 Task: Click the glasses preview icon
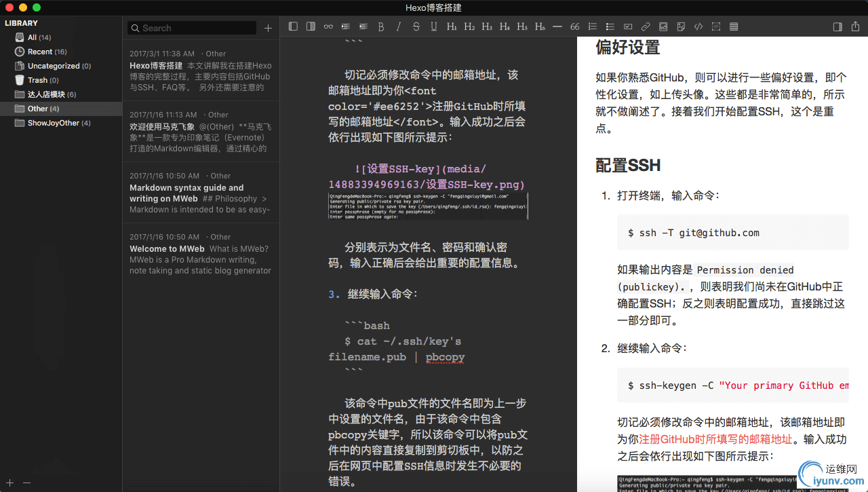(328, 26)
